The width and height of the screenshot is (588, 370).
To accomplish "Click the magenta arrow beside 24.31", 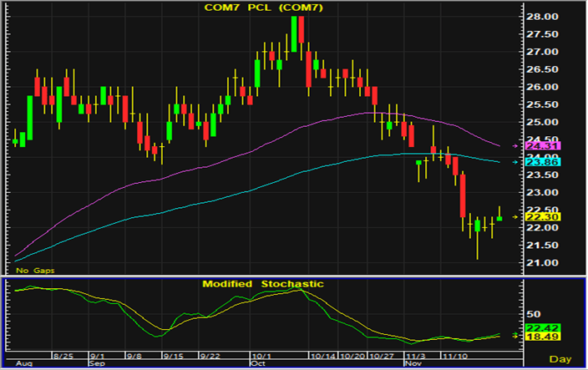I will click(x=517, y=146).
